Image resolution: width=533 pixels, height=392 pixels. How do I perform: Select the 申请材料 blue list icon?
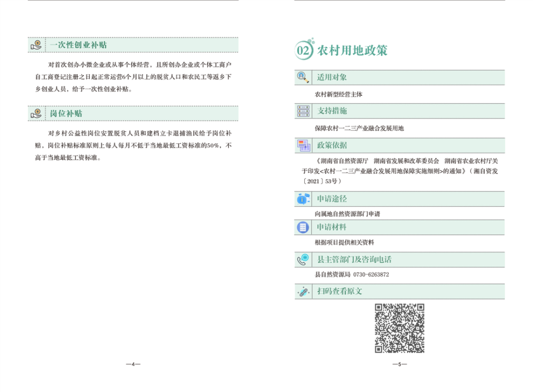coord(303,227)
